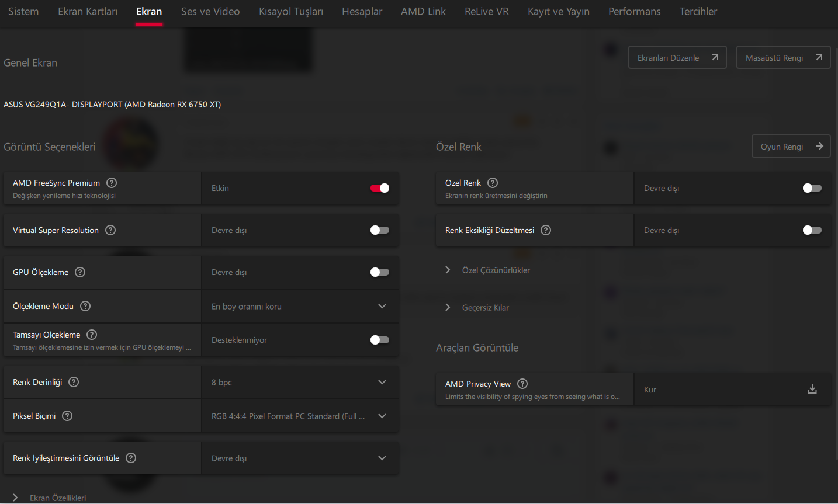This screenshot has height=504, width=838.
Task: Click the AMD Privacy View download icon
Action: point(812,390)
